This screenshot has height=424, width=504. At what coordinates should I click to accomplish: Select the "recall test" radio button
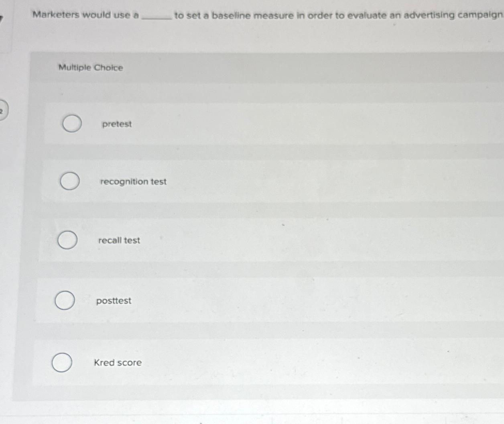point(68,240)
